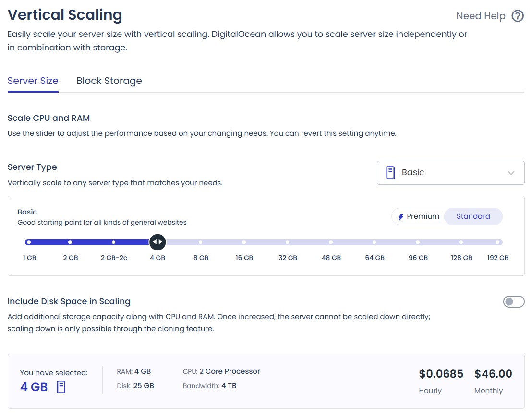Select the Standard plan option
Viewport: 532px width, 417px height.
click(473, 216)
